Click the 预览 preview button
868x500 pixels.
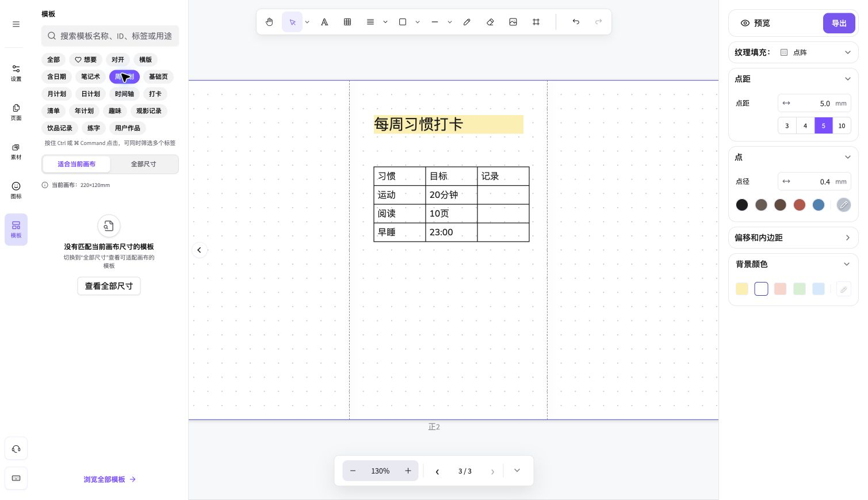[x=755, y=23]
